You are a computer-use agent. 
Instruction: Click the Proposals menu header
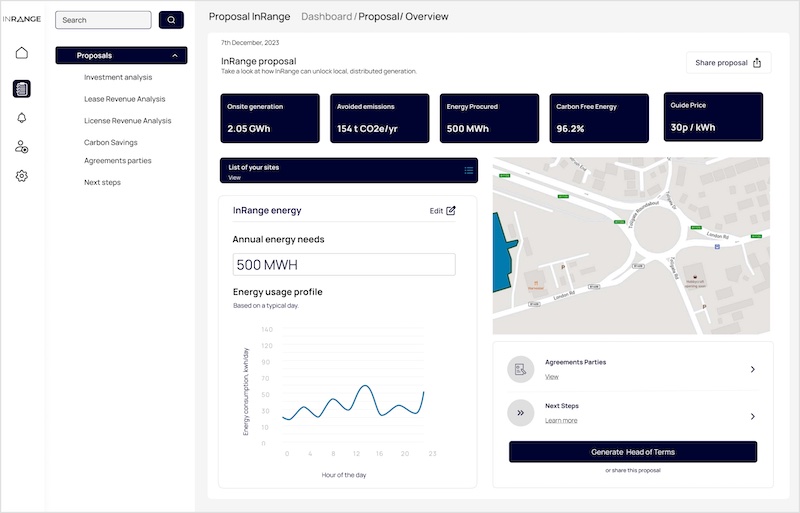coord(121,56)
